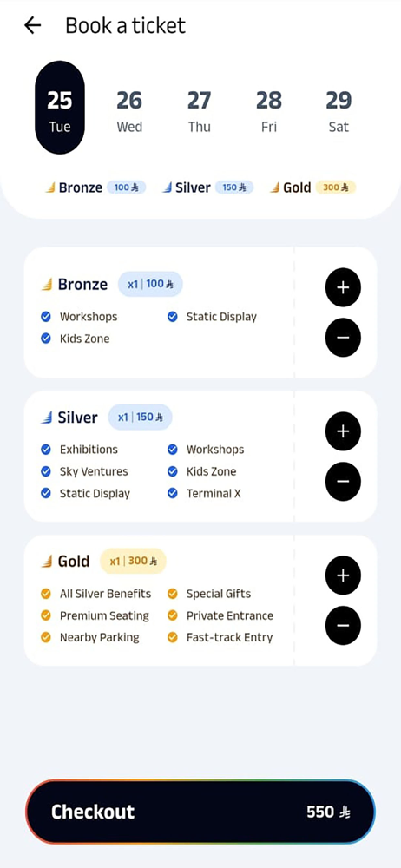This screenshot has width=401, height=868.
Task: Decrease Bronze ticket quantity with minus
Action: pos(343,337)
